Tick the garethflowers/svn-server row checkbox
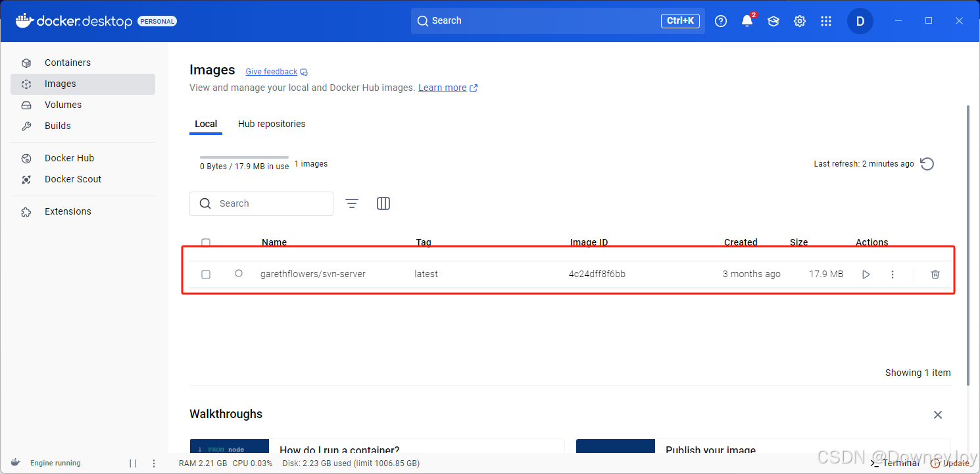The width and height of the screenshot is (980, 474). 206,274
